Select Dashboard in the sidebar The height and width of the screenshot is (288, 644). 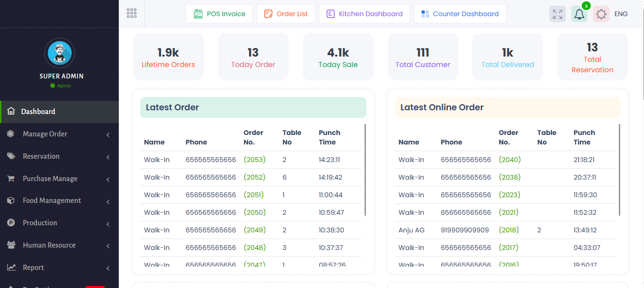[59, 112]
